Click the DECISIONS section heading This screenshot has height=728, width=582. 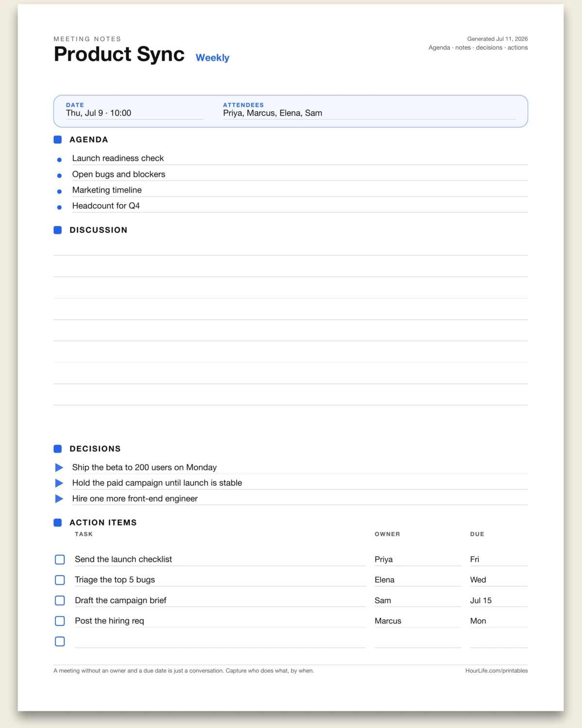click(95, 449)
